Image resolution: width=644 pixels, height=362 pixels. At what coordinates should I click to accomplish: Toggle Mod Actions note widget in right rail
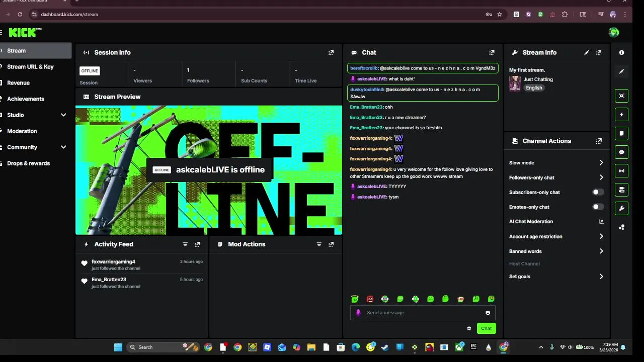click(x=622, y=133)
